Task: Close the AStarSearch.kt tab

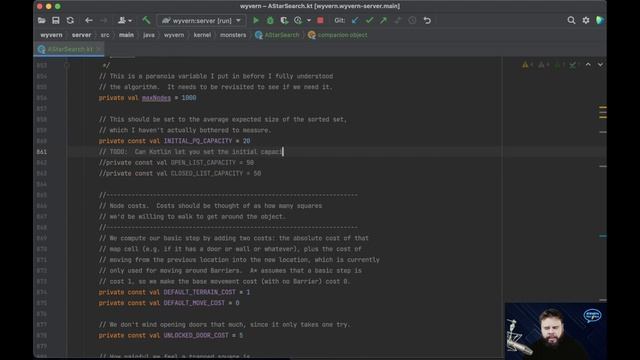Action: 98,49
